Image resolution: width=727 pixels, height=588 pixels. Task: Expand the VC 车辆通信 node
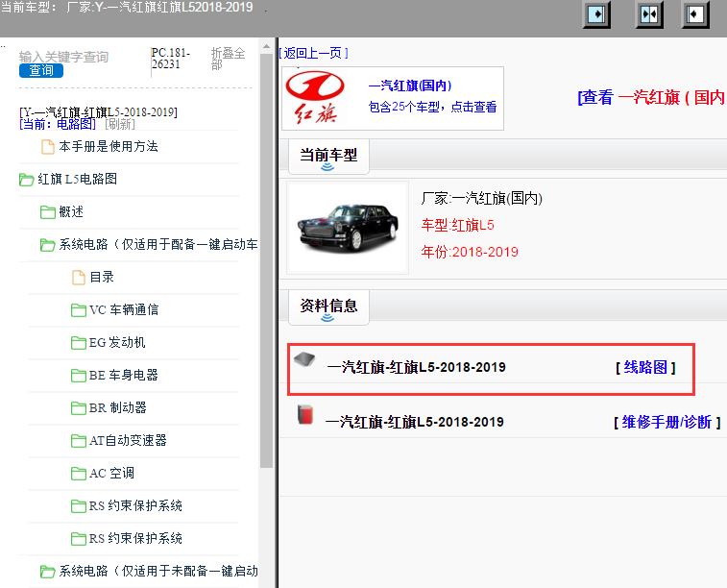point(124,310)
